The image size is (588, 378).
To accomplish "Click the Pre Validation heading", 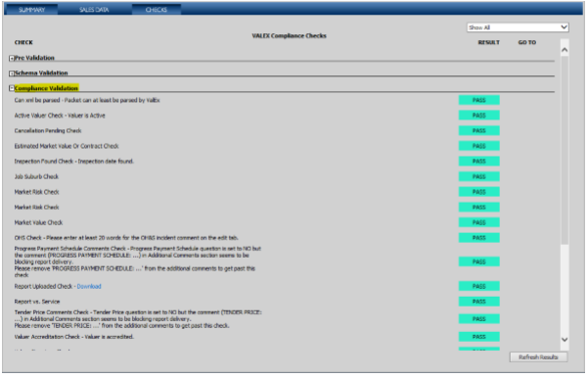I will [34, 58].
